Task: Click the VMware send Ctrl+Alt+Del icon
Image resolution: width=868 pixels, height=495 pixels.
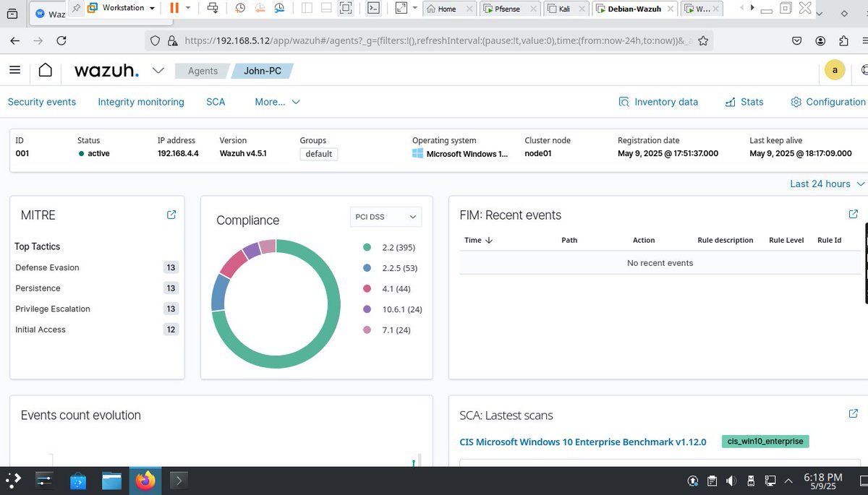Action: tap(212, 8)
